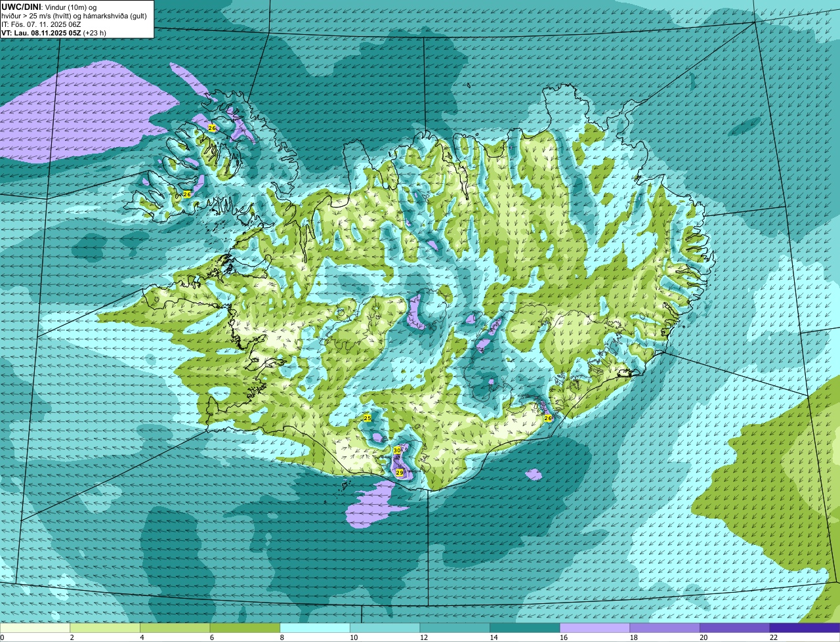Click the legend value label "8"

pos(282,637)
